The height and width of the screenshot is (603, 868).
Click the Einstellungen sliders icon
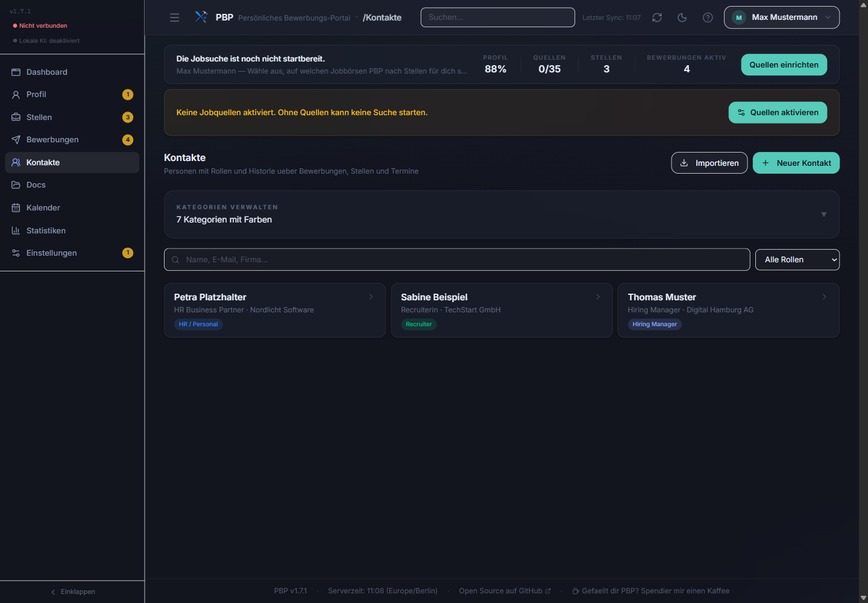coord(16,253)
